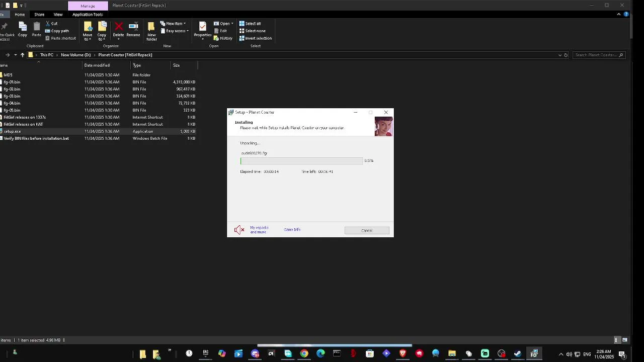Collapse the ribbon with the chevron
The image size is (644, 362).
pos(619,14)
